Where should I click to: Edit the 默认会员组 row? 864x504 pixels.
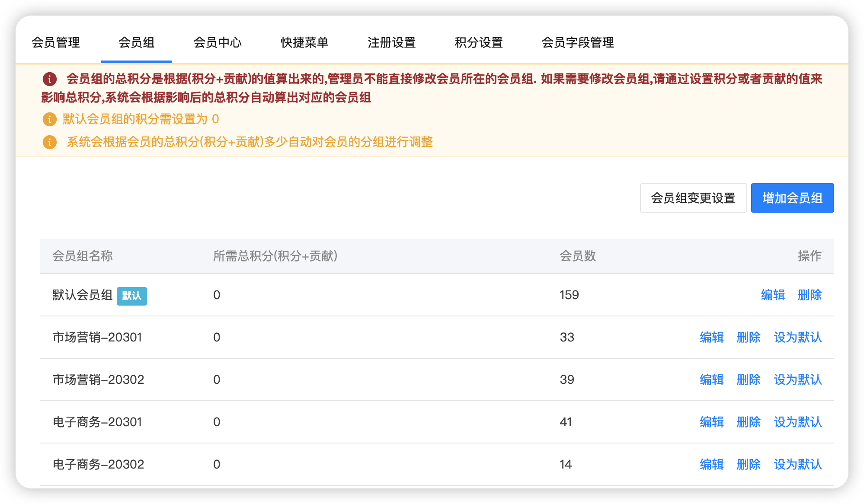(x=773, y=295)
